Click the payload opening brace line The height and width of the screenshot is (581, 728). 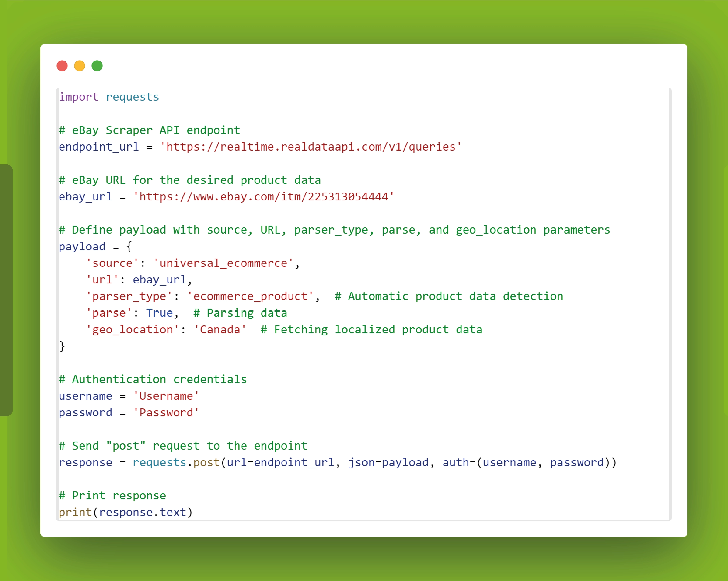(95, 247)
